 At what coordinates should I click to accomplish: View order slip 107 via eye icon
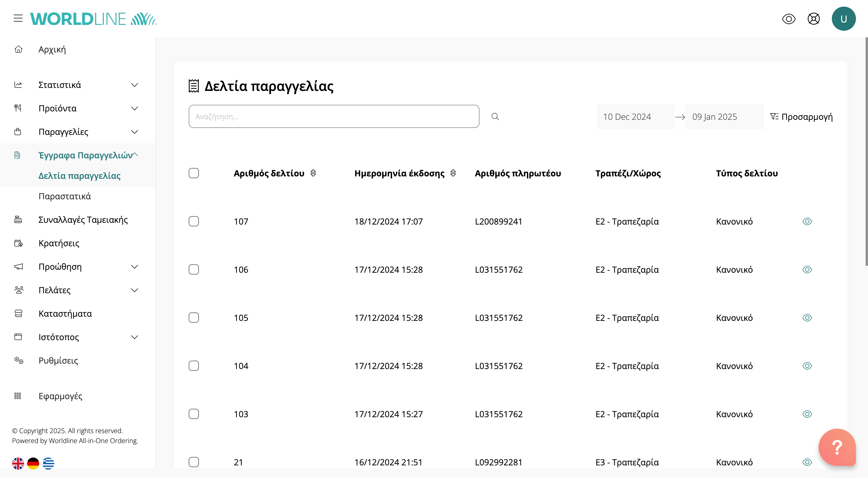point(807,222)
